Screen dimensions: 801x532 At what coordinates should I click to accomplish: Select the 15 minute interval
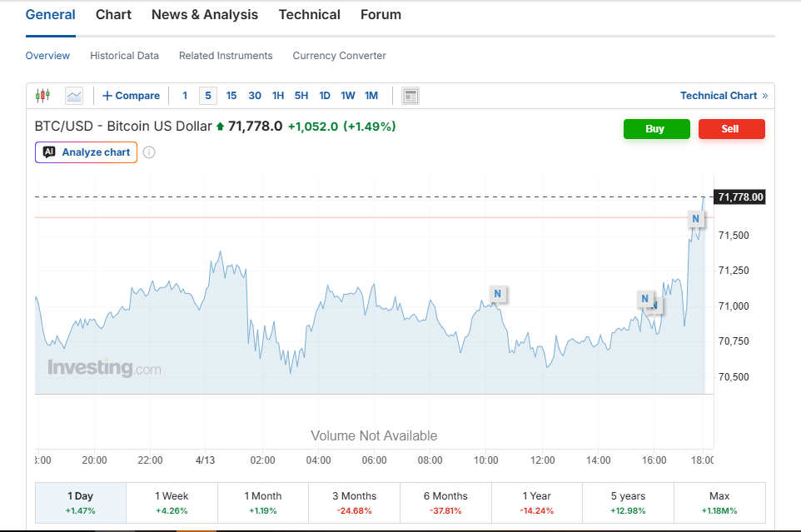pyautogui.click(x=231, y=96)
